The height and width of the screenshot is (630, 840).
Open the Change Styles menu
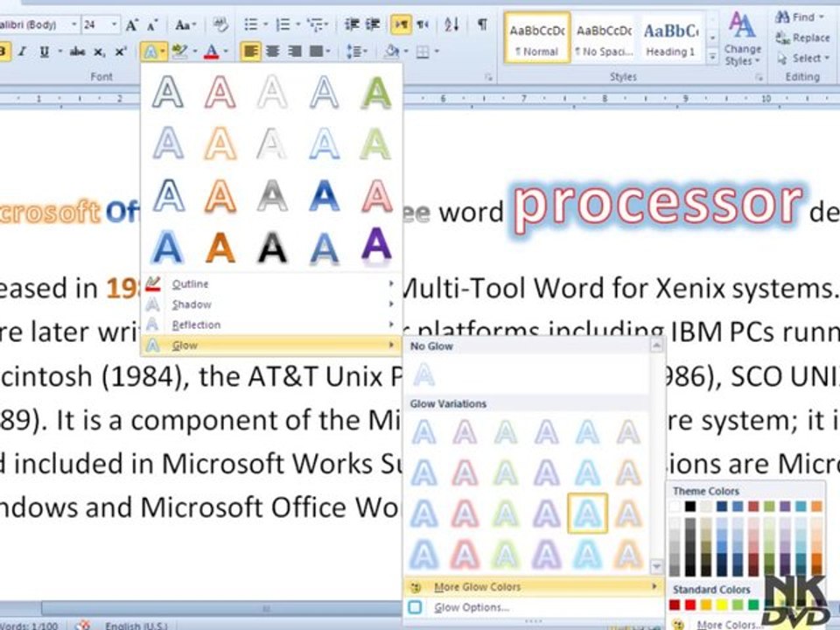click(742, 38)
